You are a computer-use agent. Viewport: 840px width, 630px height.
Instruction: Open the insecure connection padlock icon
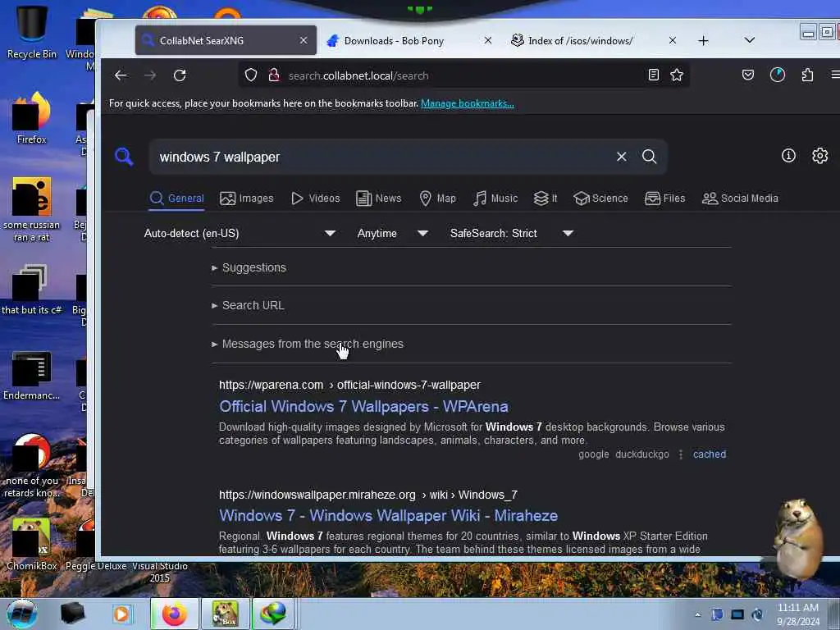[274, 75]
